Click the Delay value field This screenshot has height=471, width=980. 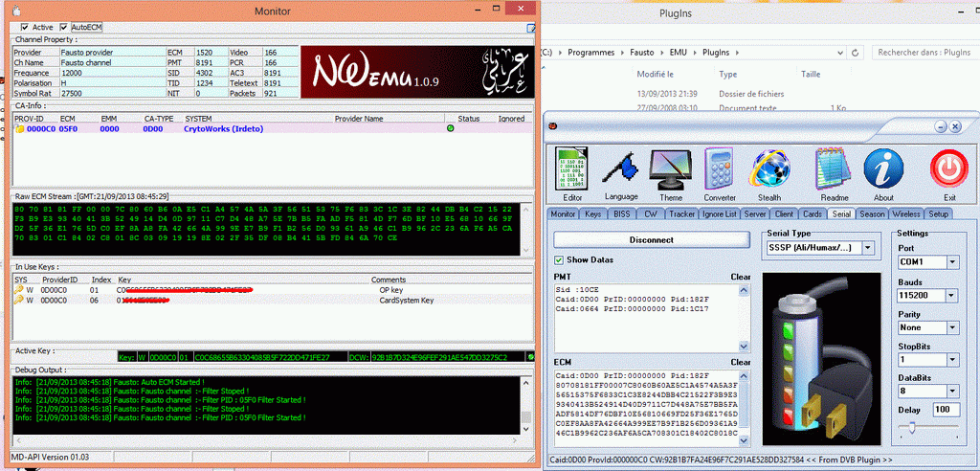click(946, 409)
